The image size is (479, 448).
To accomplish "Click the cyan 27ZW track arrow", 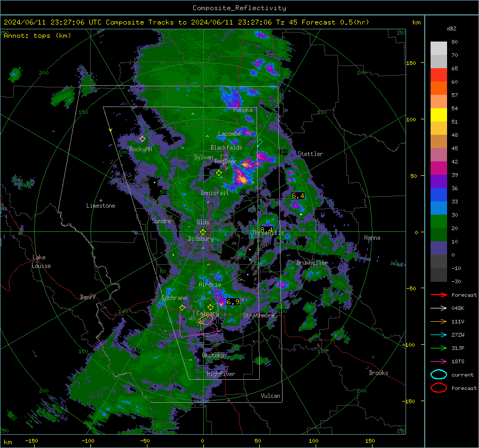I will point(439,335).
